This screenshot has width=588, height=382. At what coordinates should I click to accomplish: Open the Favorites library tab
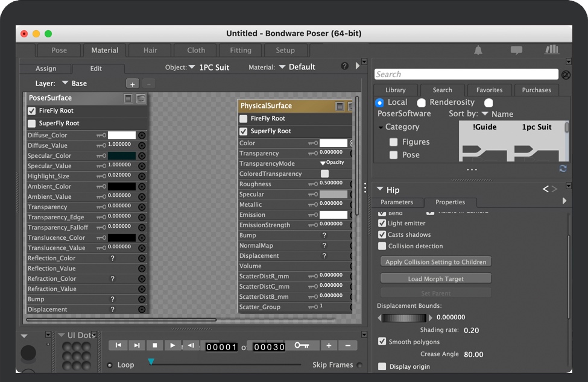point(489,90)
